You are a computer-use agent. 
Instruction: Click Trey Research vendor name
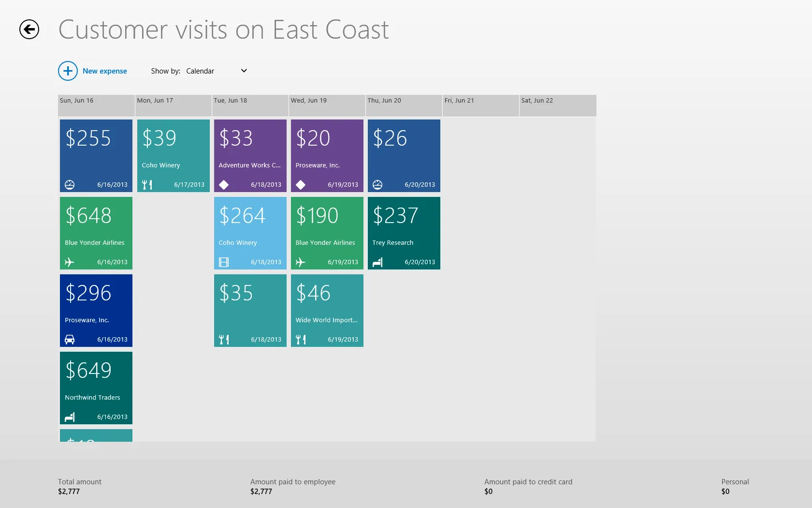(393, 243)
